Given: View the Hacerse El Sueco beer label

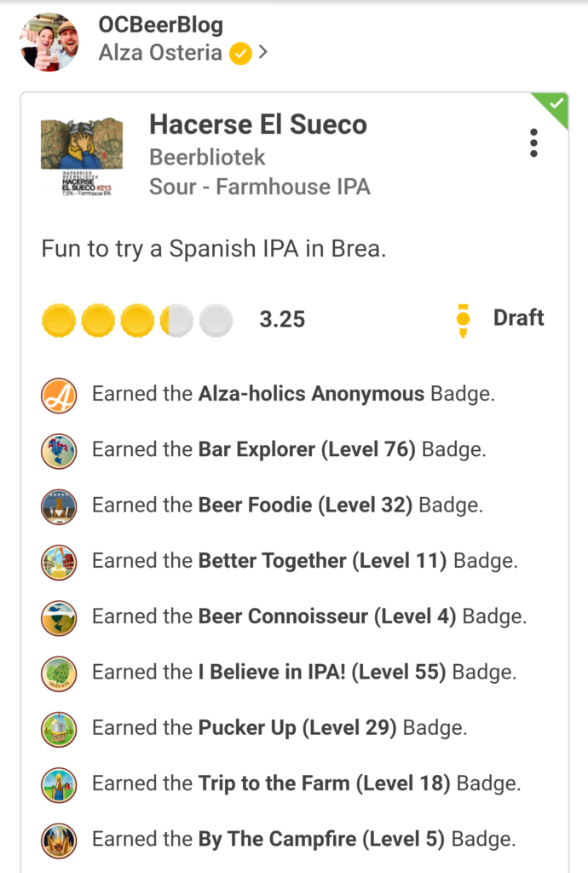Looking at the screenshot, I should coord(82,157).
